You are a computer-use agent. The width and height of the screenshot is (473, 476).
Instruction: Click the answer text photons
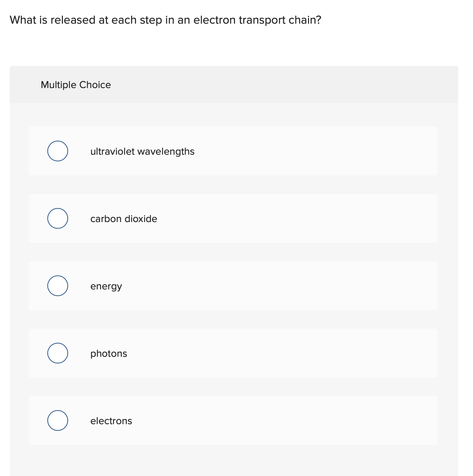pos(108,353)
